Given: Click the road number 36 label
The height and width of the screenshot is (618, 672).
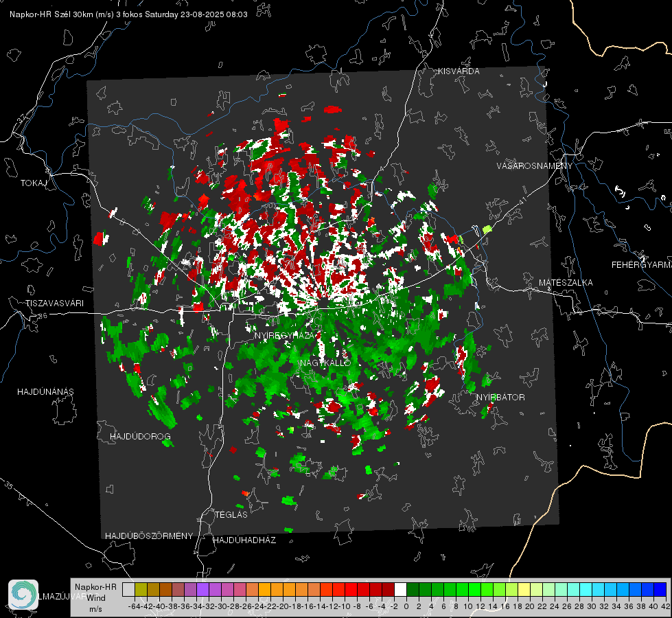Looking at the screenshot, I should [43, 316].
